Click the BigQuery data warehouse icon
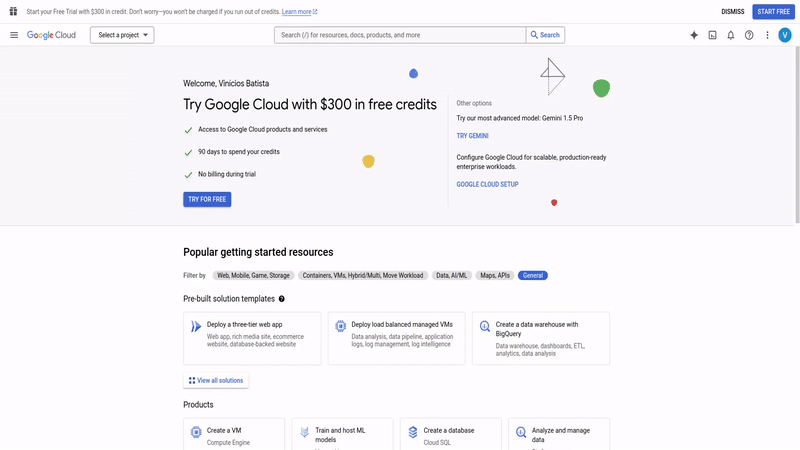The width and height of the screenshot is (800, 450). point(485,326)
